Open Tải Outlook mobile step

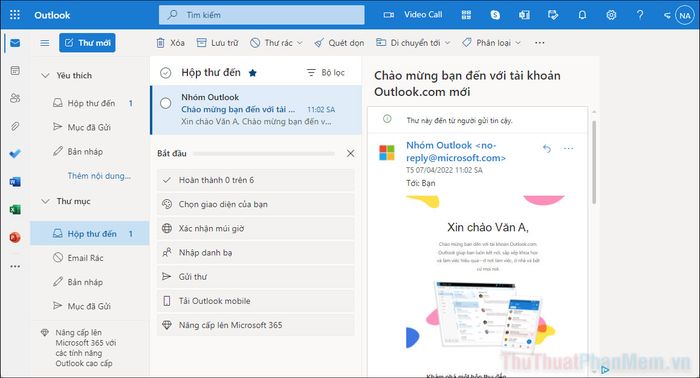(x=255, y=300)
